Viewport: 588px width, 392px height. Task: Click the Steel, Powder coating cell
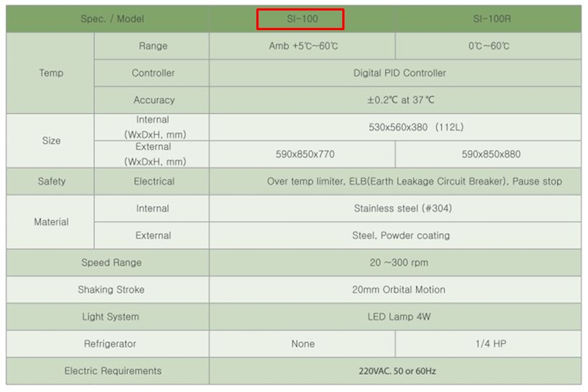click(x=401, y=236)
